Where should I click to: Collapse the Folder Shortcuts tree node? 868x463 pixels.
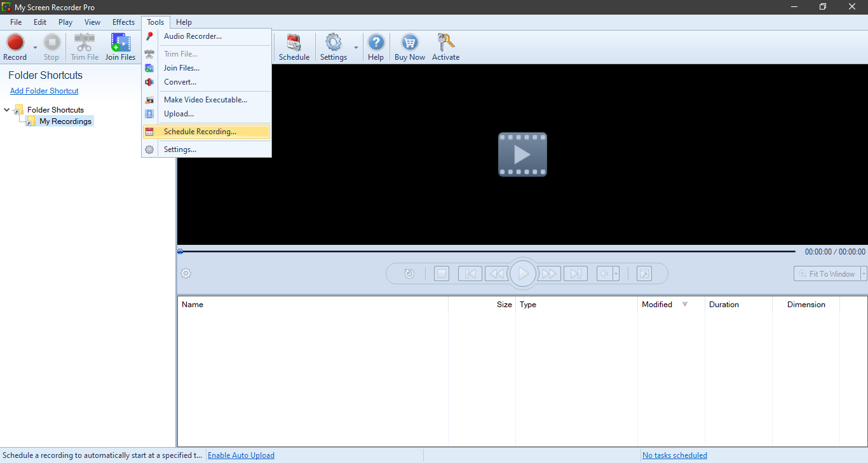(7, 109)
